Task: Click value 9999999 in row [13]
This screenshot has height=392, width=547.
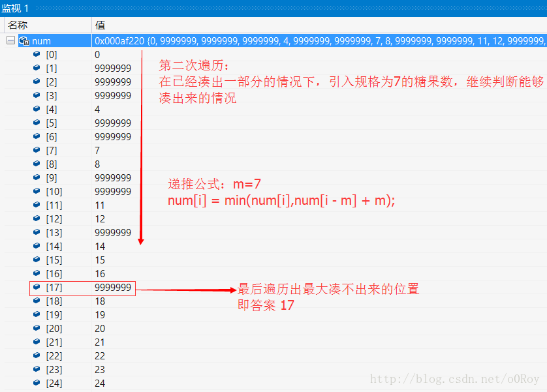Action: [x=113, y=233]
